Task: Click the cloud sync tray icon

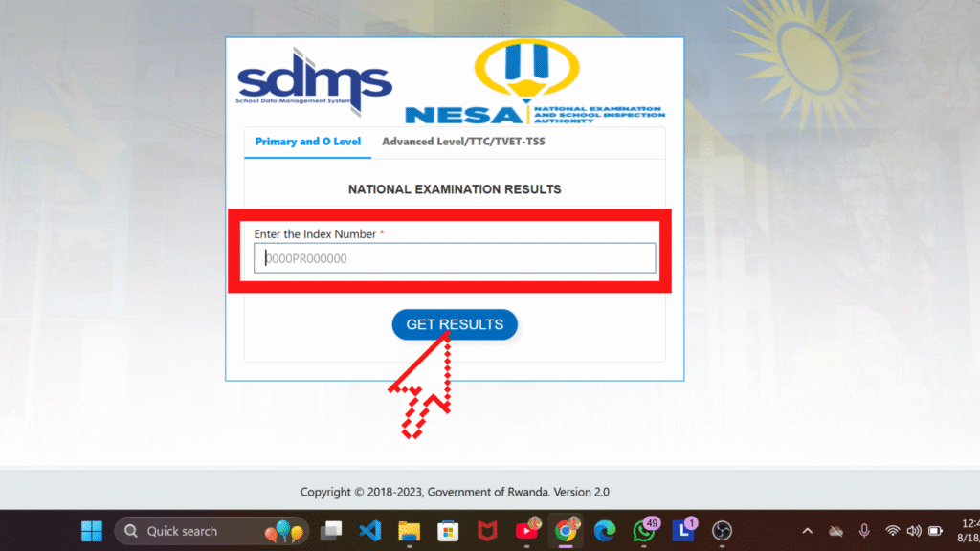Action: (835, 531)
